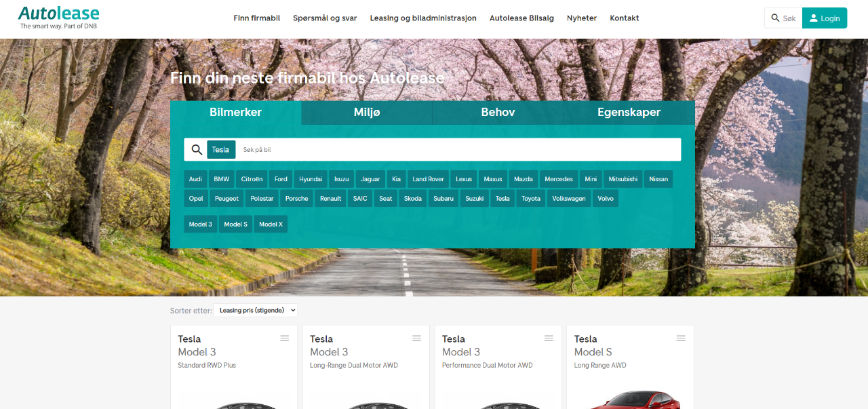Choose Nissan brand chip
Viewport: 868px width, 409px height.
click(x=658, y=179)
